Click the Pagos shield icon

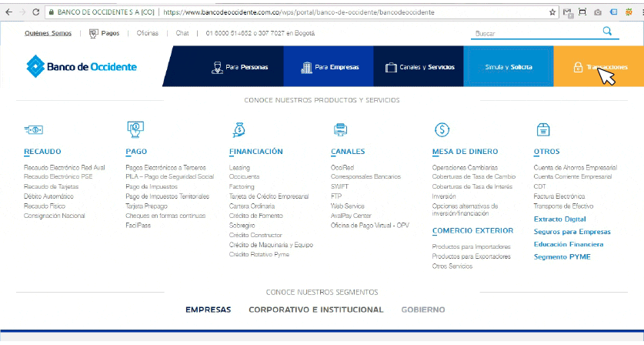click(94, 33)
